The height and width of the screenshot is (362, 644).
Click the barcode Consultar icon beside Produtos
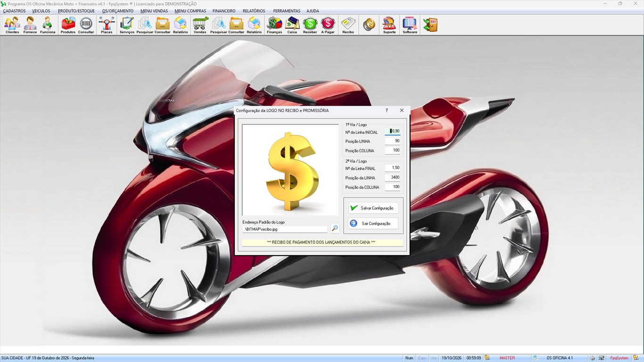click(x=86, y=25)
